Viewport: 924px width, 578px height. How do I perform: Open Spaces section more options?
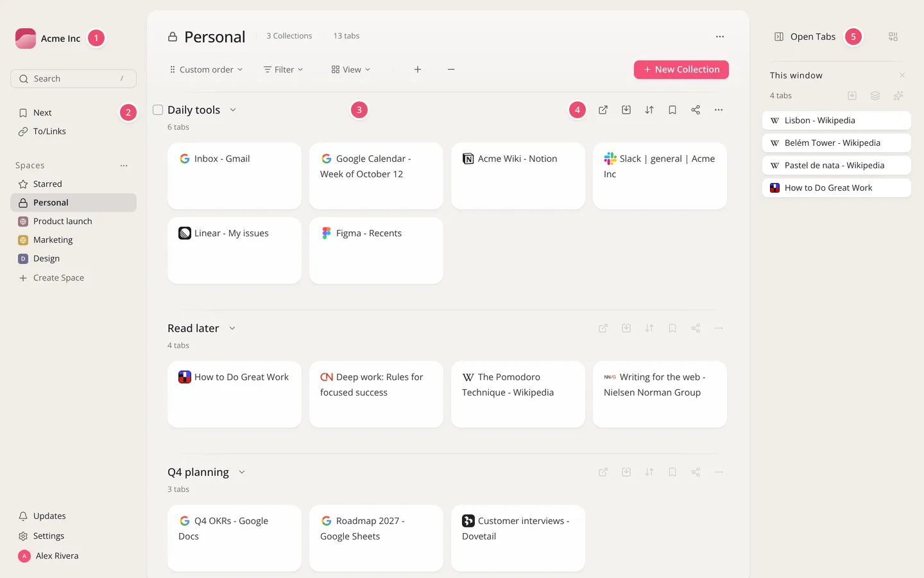(124, 166)
